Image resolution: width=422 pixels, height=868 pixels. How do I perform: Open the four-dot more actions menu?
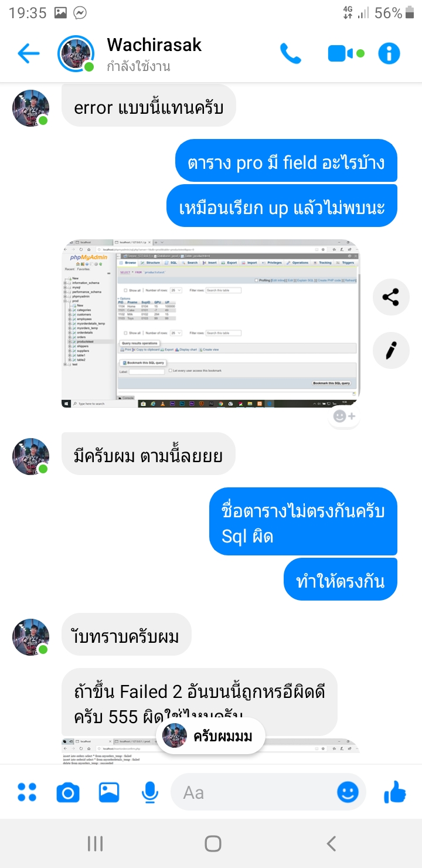pos(27,792)
